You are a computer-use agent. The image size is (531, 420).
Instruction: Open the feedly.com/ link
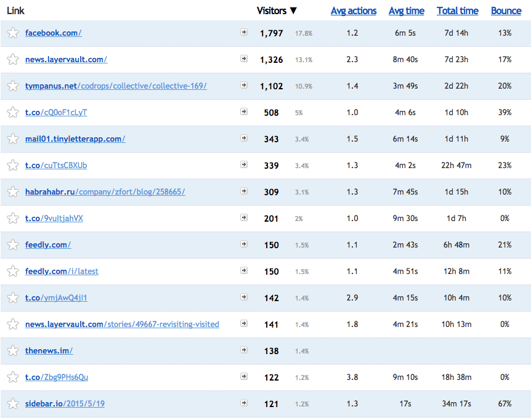click(x=48, y=244)
